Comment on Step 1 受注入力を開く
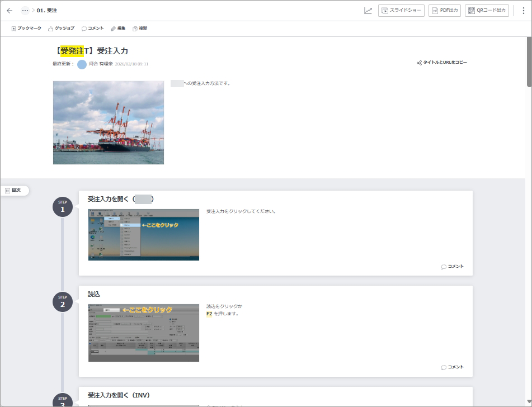This screenshot has width=532, height=407. (x=452, y=267)
